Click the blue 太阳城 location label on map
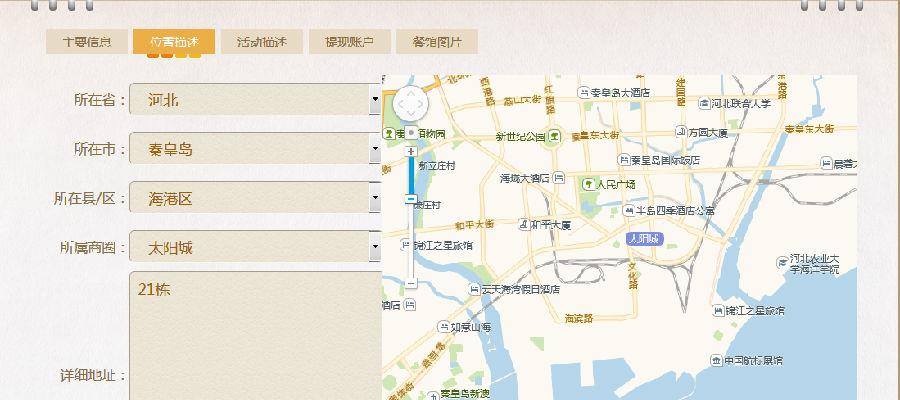Screen dimensions: 900x400 tap(643, 239)
